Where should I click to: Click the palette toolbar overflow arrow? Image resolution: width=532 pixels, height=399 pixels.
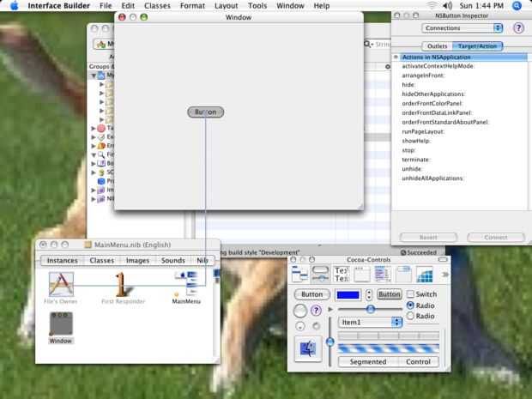point(444,274)
